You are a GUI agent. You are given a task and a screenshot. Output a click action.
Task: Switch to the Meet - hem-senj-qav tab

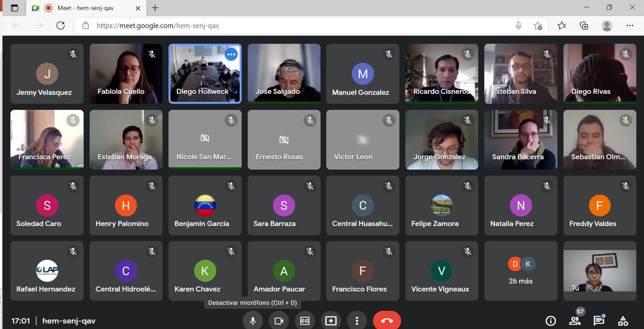pos(86,8)
